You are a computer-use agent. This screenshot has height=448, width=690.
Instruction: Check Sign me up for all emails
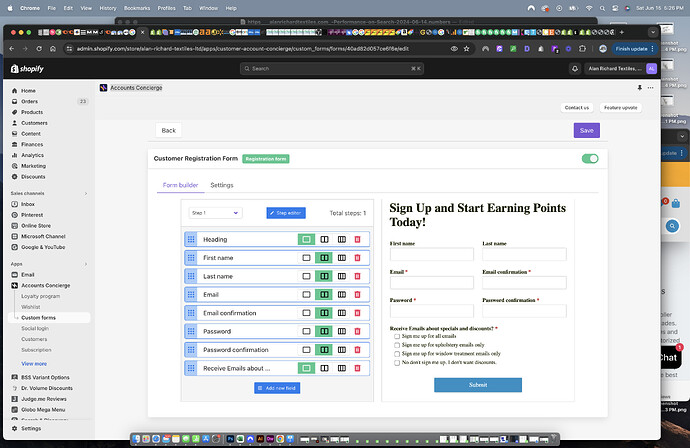click(x=397, y=336)
